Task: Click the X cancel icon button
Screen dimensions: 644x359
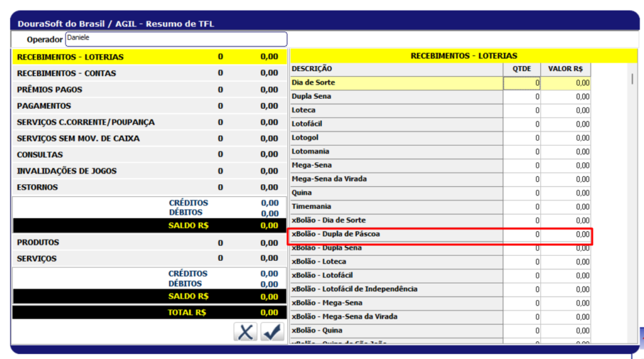Action: tap(245, 332)
